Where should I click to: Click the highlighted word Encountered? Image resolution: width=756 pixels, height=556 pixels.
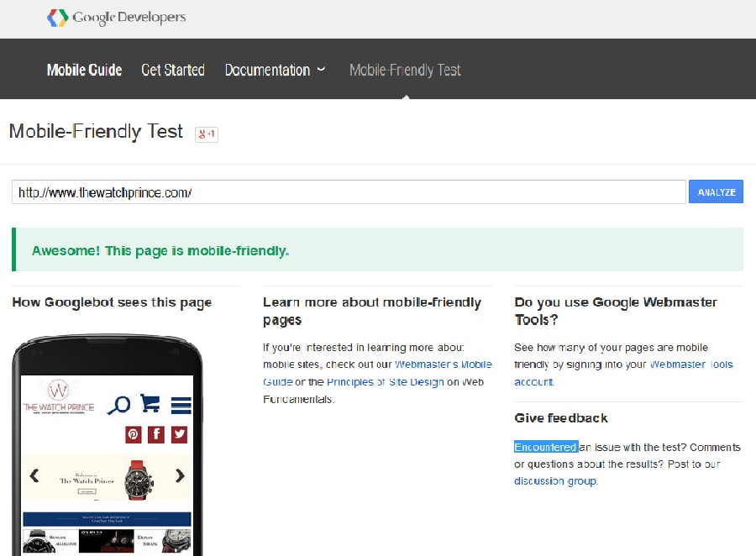click(546, 447)
